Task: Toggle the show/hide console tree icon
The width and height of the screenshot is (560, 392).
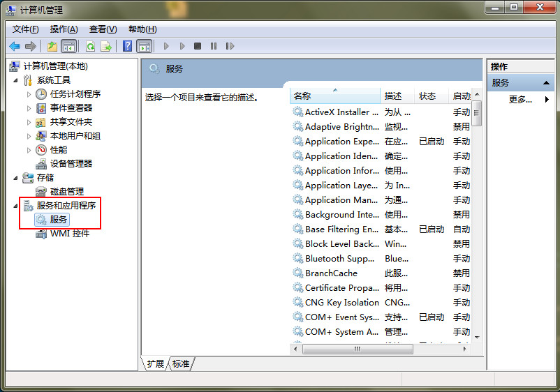Action: (69, 46)
